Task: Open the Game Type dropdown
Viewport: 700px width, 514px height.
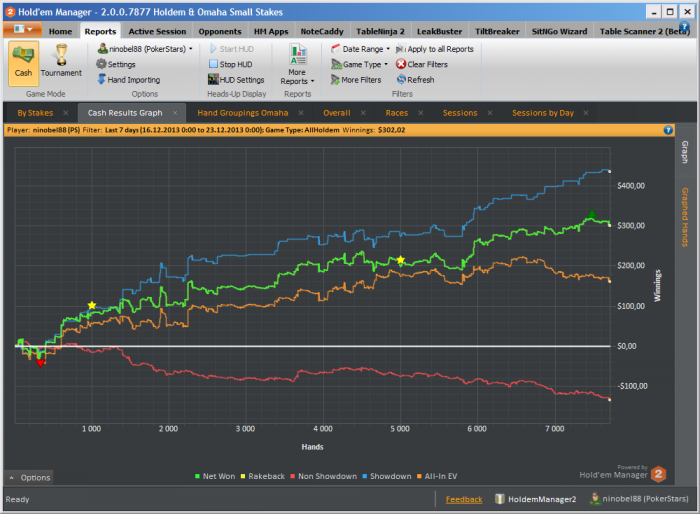Action: pos(359,64)
